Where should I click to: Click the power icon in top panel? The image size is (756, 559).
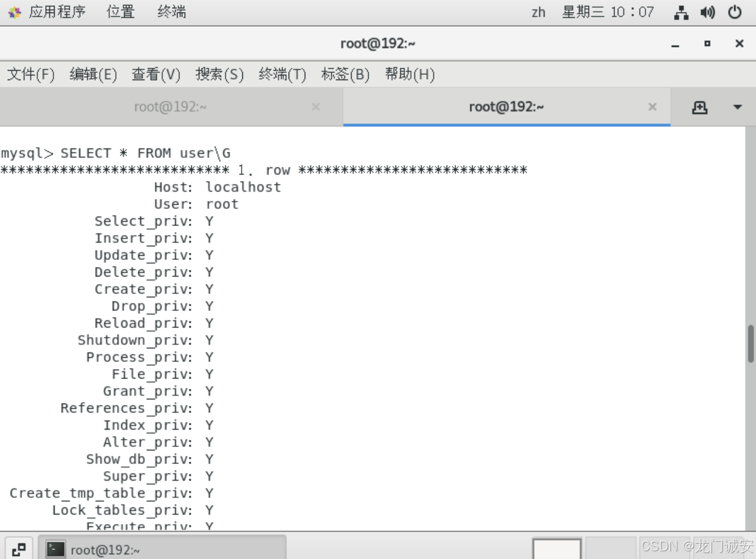(x=735, y=12)
